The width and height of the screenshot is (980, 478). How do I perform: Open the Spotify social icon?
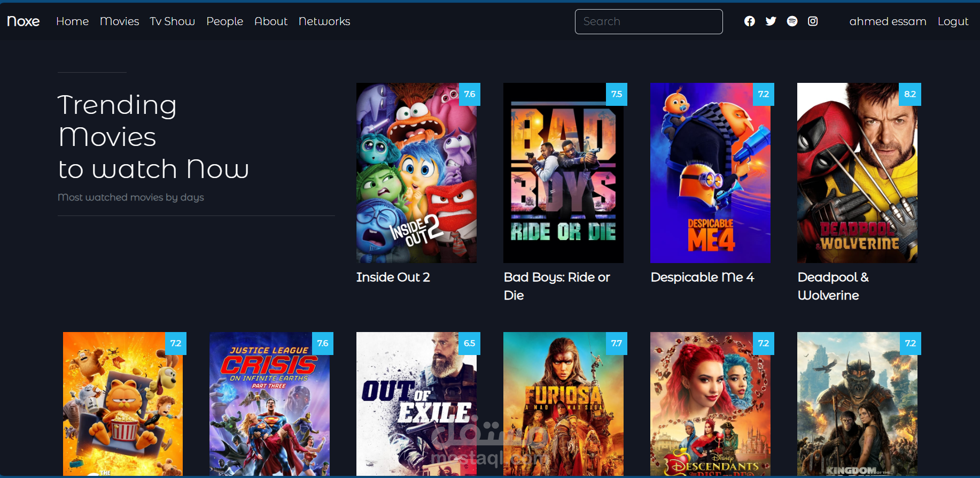pyautogui.click(x=792, y=21)
